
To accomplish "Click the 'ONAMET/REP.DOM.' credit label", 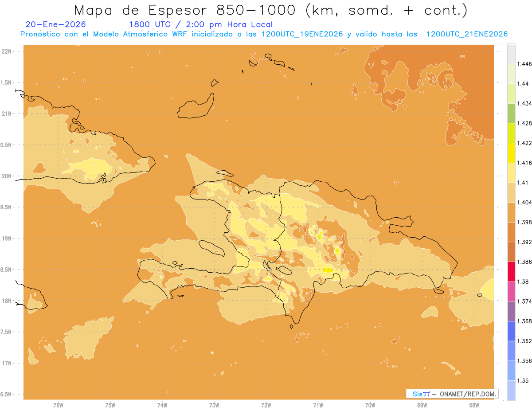I will pyautogui.click(x=468, y=394).
